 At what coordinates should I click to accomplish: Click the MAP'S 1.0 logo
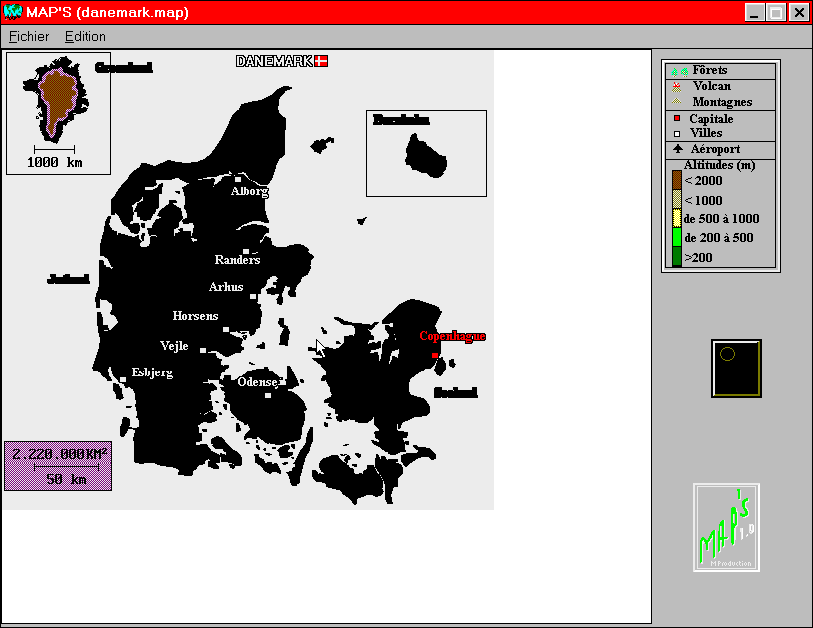point(727,528)
